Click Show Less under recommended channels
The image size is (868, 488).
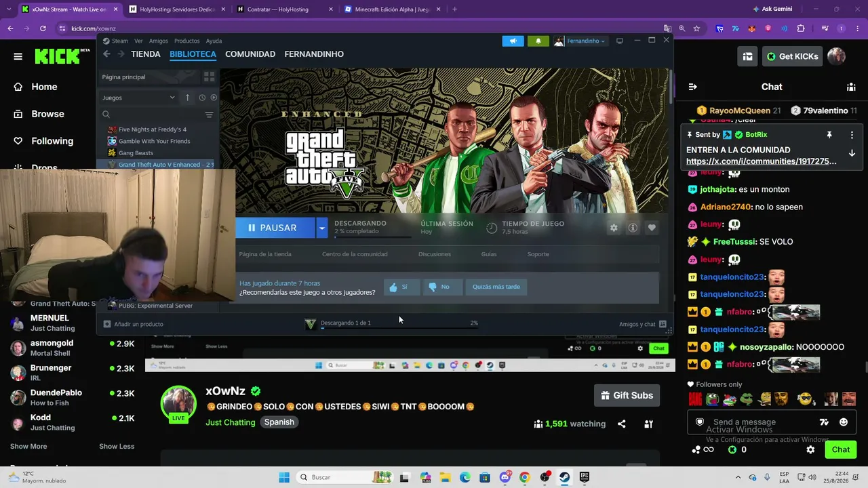(117, 447)
